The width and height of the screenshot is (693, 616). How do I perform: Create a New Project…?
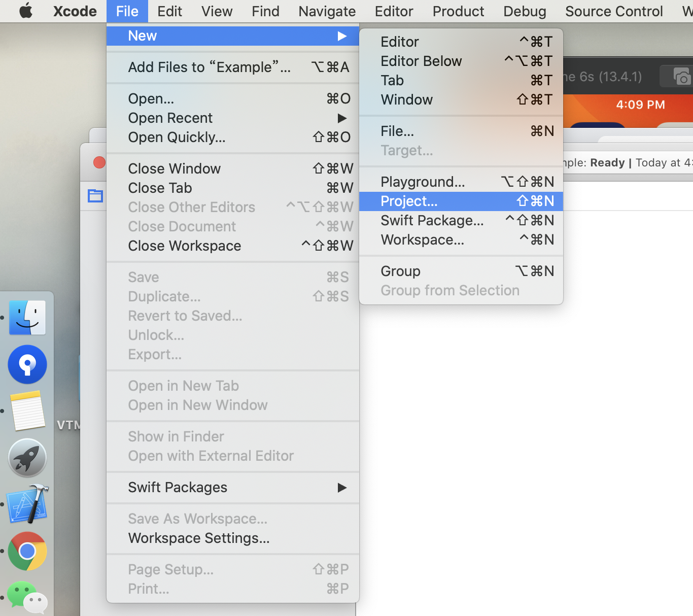tap(461, 201)
